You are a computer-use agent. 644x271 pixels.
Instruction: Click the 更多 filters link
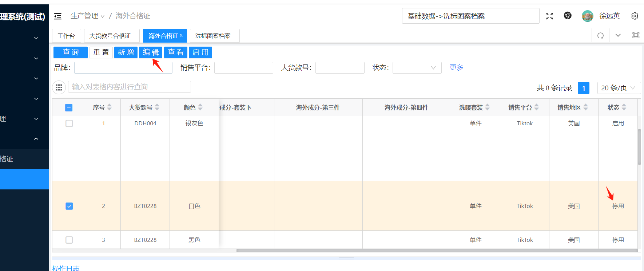[456, 68]
